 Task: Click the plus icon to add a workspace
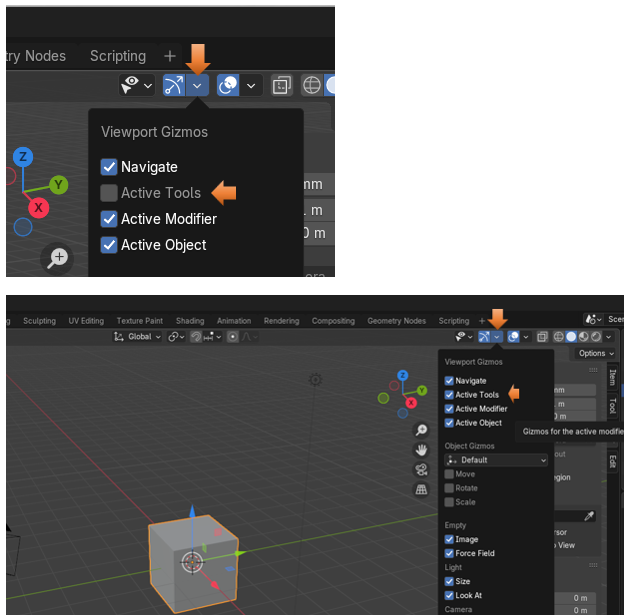[169, 56]
